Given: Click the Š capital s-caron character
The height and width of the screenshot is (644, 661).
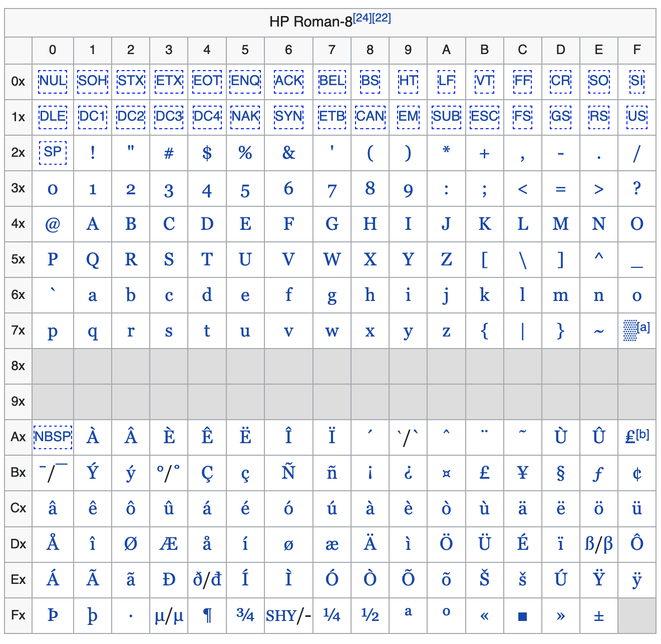Looking at the screenshot, I should tap(484, 578).
